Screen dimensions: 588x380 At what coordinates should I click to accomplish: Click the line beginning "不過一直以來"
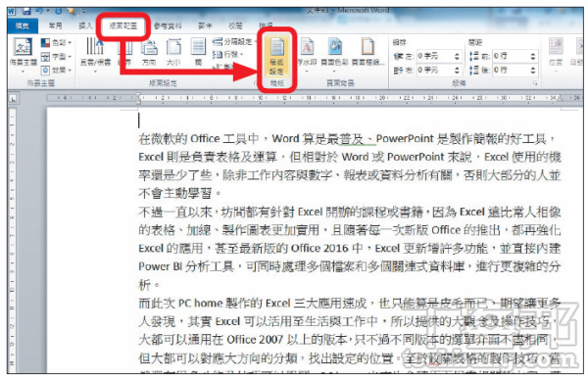click(x=350, y=213)
